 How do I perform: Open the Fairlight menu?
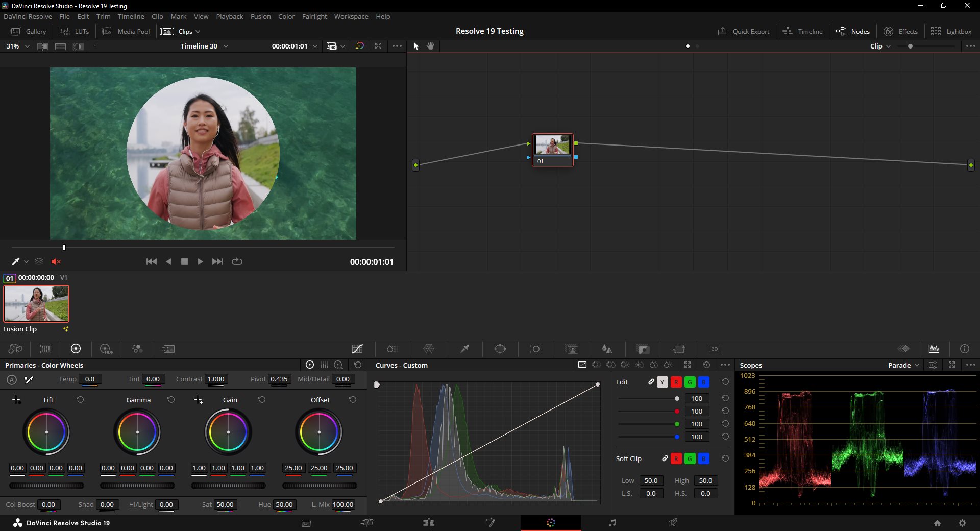coord(314,16)
